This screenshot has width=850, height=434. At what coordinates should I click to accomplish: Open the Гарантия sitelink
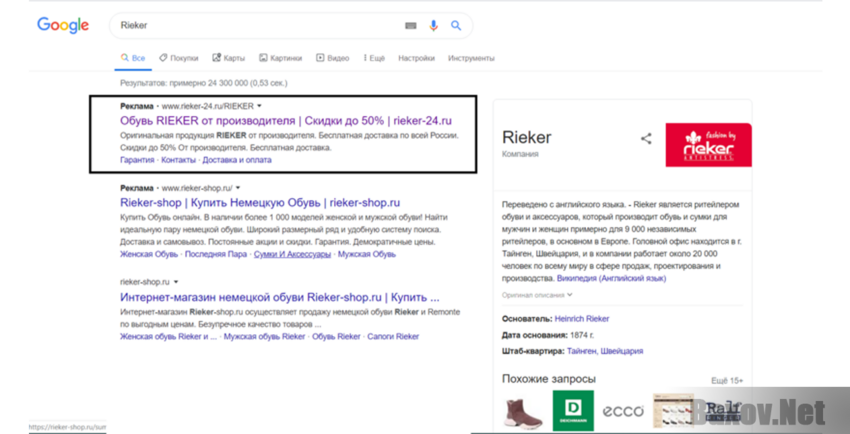pos(137,160)
